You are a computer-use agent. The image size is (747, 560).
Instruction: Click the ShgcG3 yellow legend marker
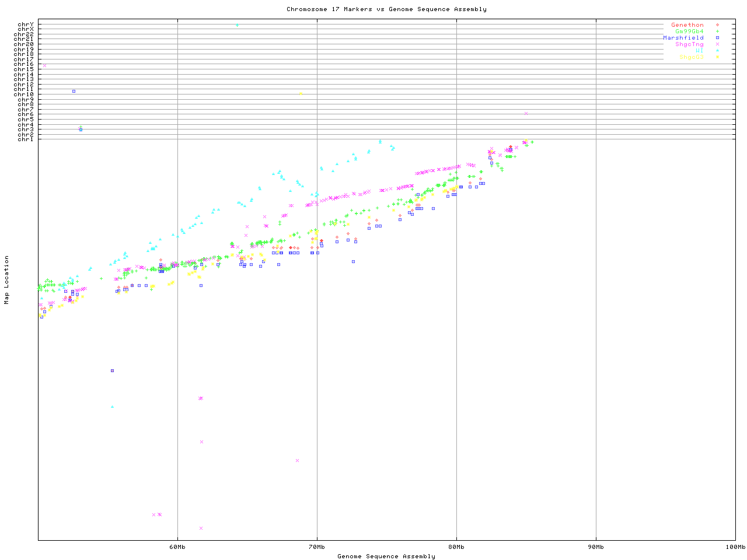tap(717, 57)
